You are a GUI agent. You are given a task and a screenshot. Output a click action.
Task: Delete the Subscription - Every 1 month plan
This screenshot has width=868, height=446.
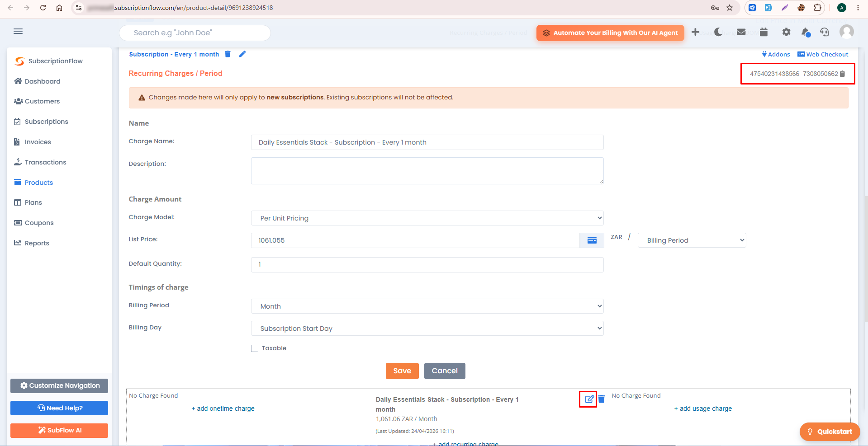(x=228, y=54)
